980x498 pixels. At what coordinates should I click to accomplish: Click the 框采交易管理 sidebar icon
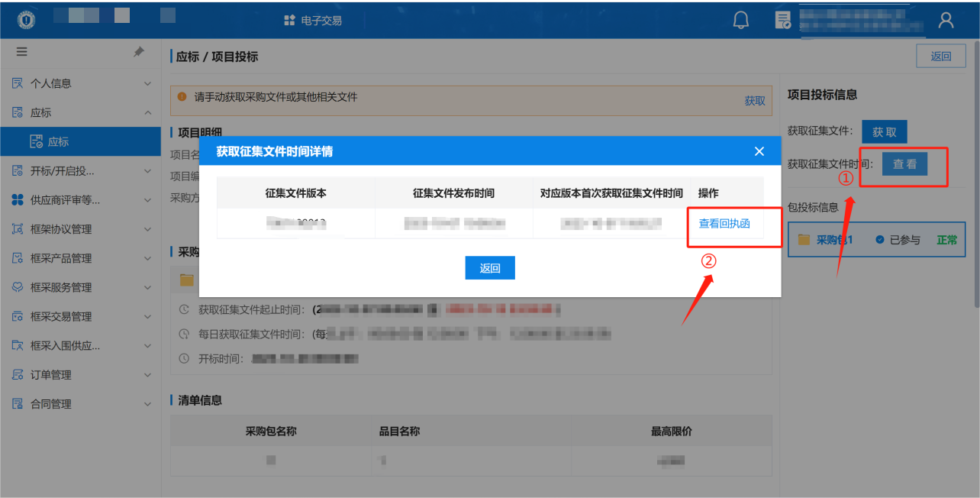(18, 316)
